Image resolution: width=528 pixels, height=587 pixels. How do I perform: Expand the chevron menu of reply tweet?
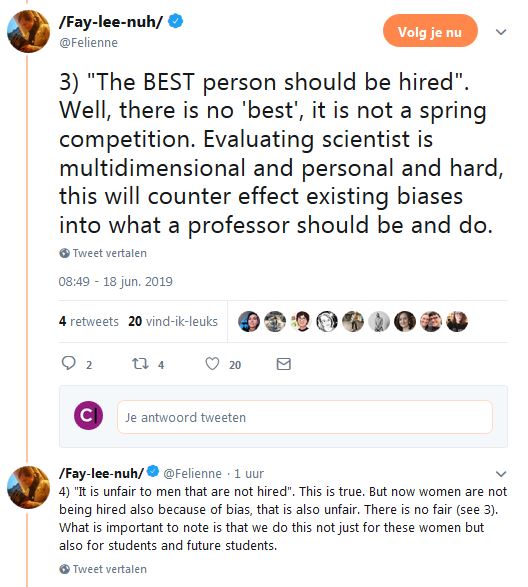point(501,474)
